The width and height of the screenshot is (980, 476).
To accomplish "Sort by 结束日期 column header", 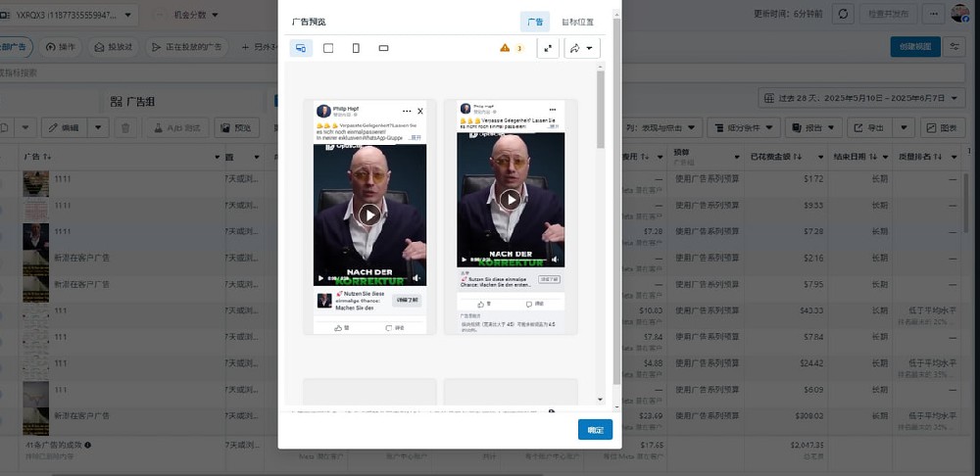I will [x=855, y=156].
